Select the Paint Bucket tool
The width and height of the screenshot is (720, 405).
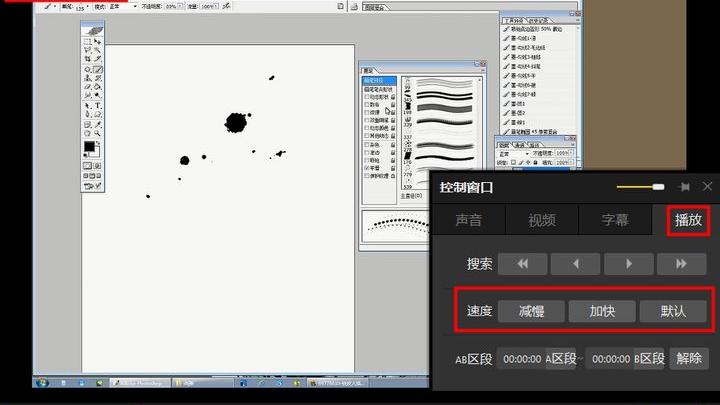click(x=97, y=86)
